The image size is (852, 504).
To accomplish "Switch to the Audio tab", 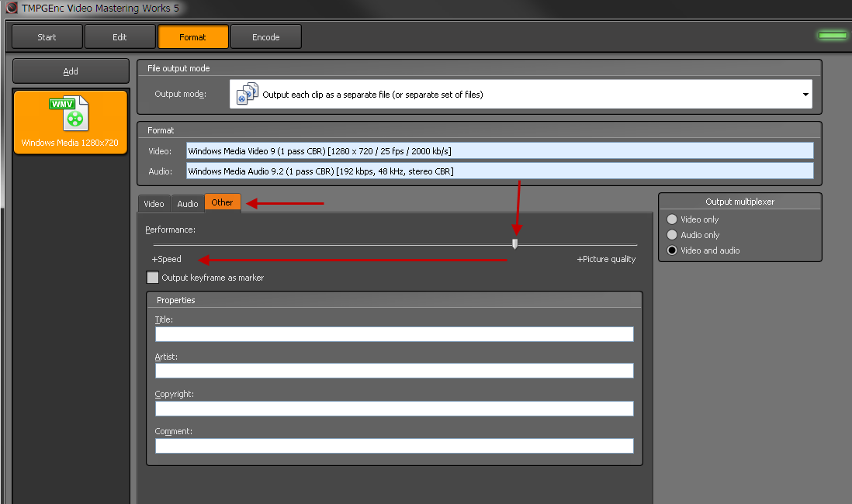I will [x=188, y=203].
